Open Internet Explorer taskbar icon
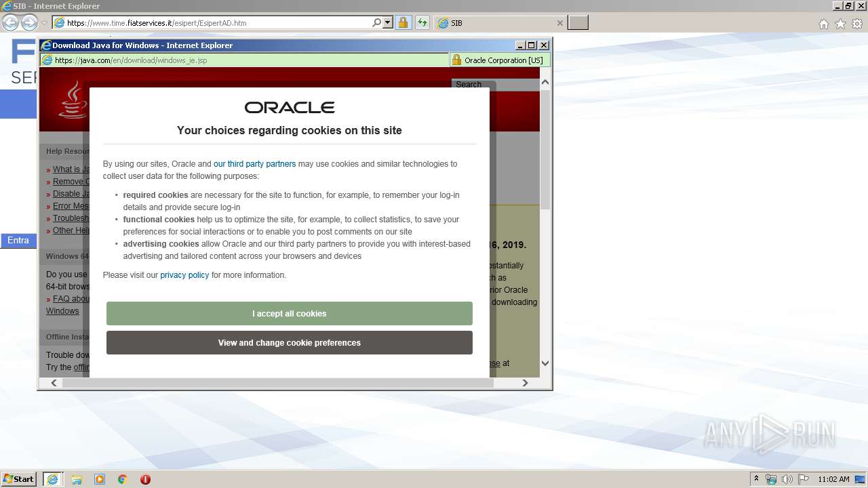 pyautogui.click(x=52, y=479)
